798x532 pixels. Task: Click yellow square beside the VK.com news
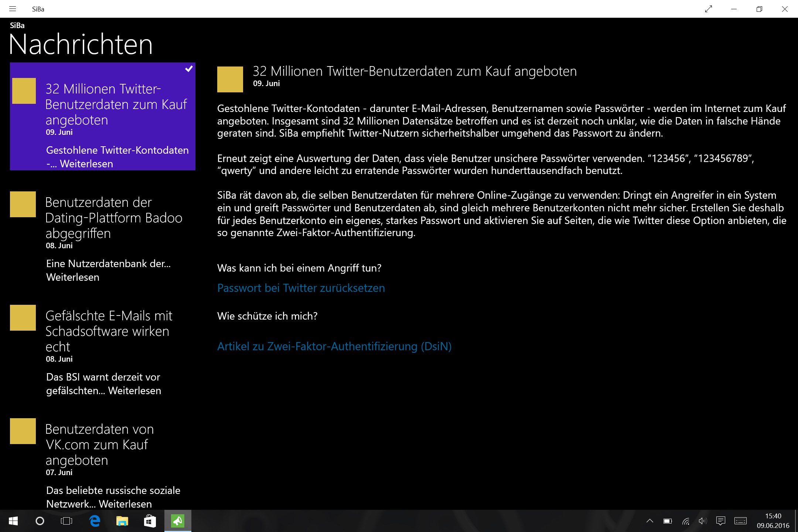pyautogui.click(x=23, y=431)
